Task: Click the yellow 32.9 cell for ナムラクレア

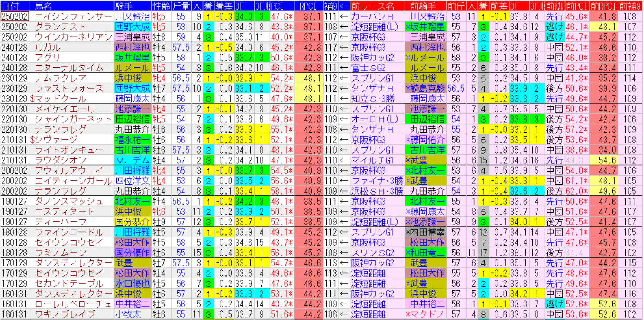Action: click(x=244, y=78)
